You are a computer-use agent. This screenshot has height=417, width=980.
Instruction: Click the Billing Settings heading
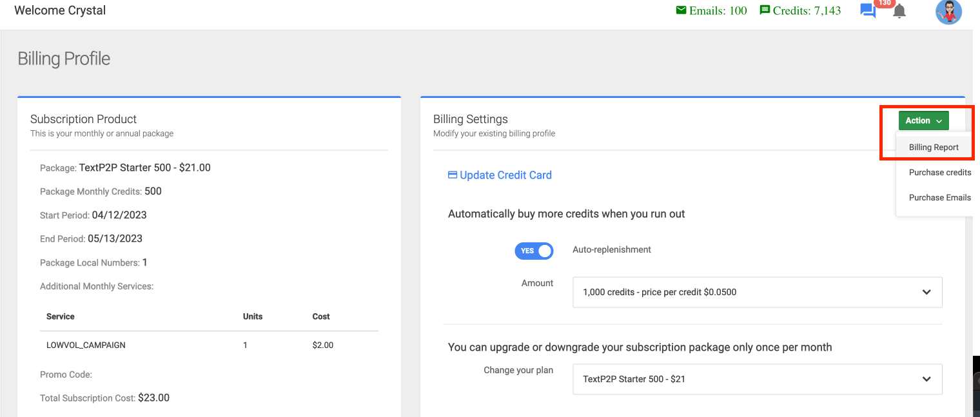tap(471, 119)
